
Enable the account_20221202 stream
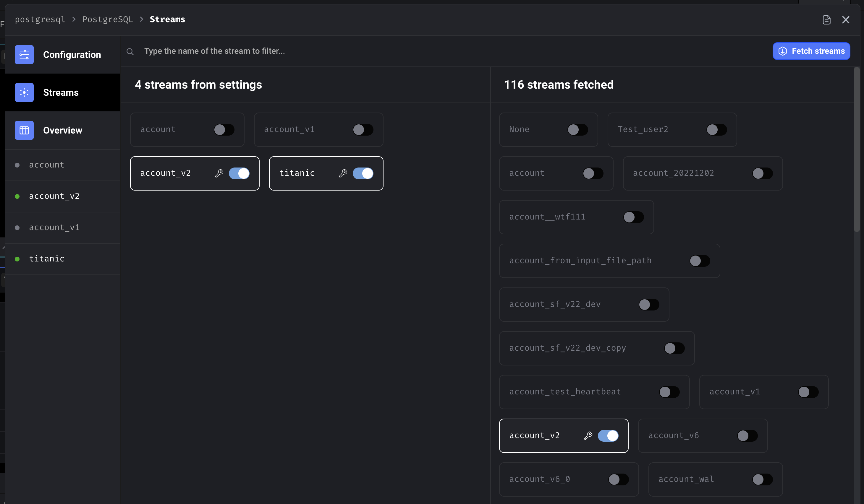coord(763,173)
